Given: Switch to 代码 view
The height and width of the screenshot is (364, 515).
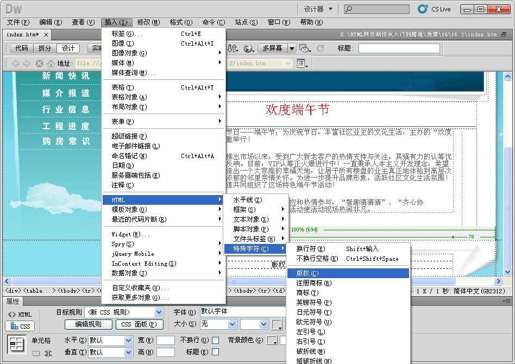Looking at the screenshot, I should click(22, 48).
